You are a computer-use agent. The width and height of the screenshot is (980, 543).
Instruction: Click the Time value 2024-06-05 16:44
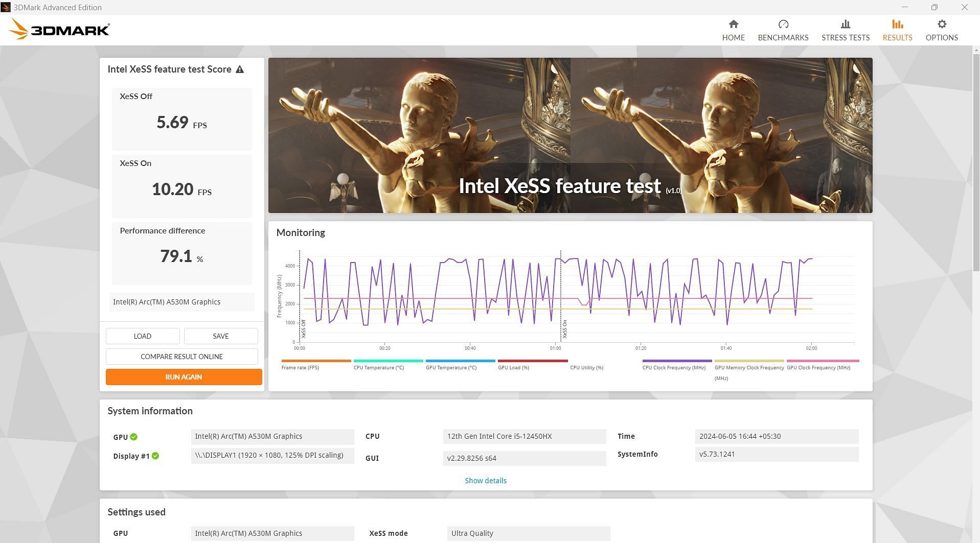click(x=776, y=436)
